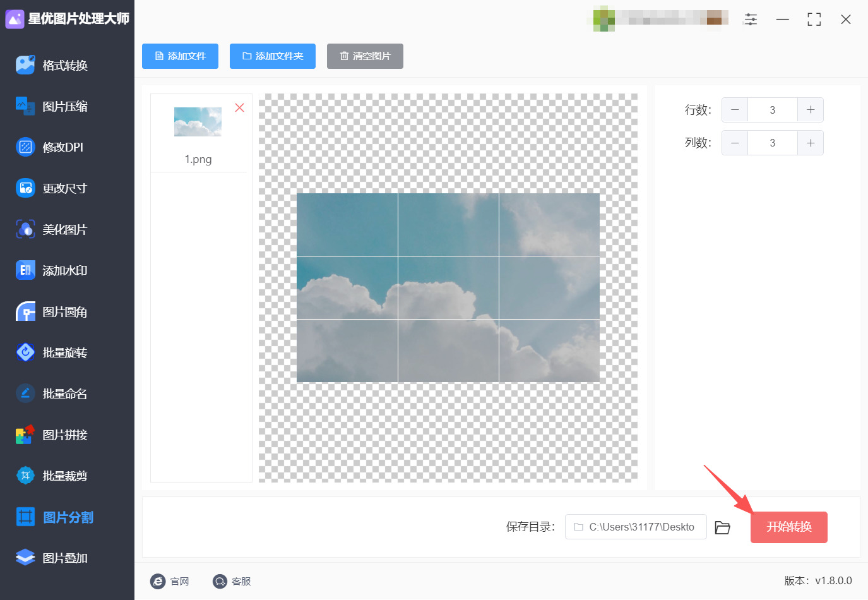Decrease the 列数 column count
This screenshot has width=868, height=600.
pyautogui.click(x=735, y=143)
